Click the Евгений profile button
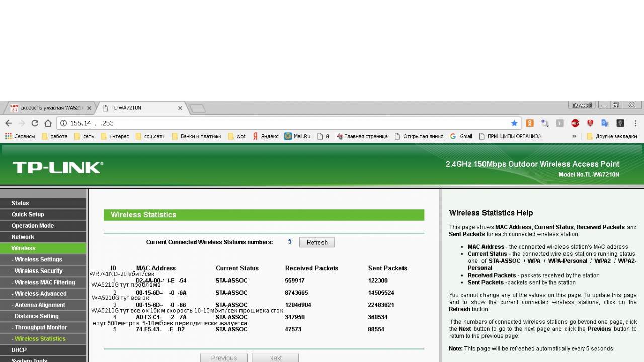Viewport: 644px width, 362px height. (582, 105)
